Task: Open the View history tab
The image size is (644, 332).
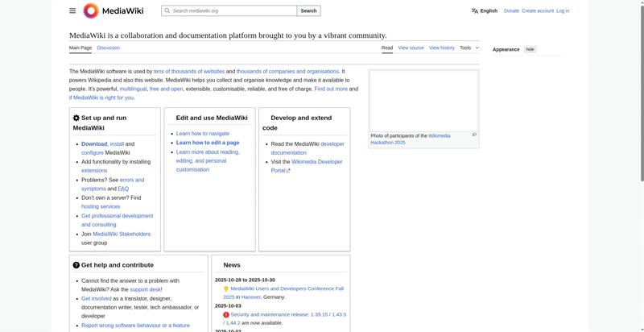Action: point(441,48)
